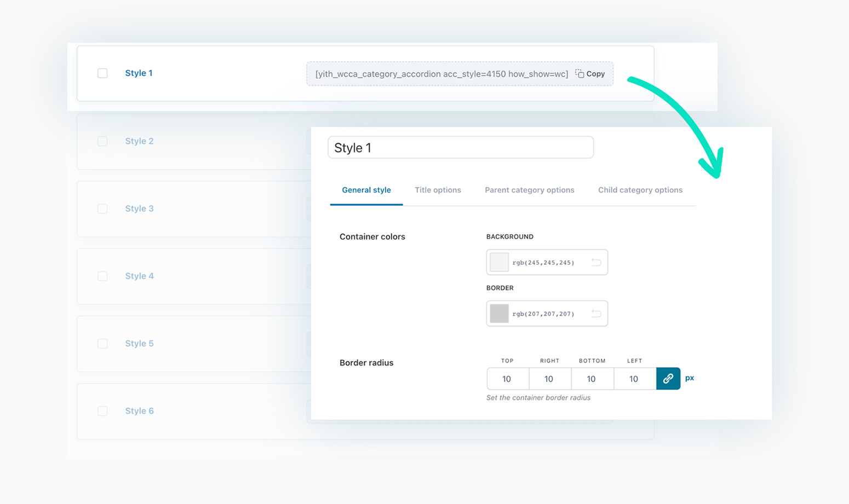Reset the background color with the undo icon
Viewport: 849px width, 504px height.
click(x=596, y=263)
